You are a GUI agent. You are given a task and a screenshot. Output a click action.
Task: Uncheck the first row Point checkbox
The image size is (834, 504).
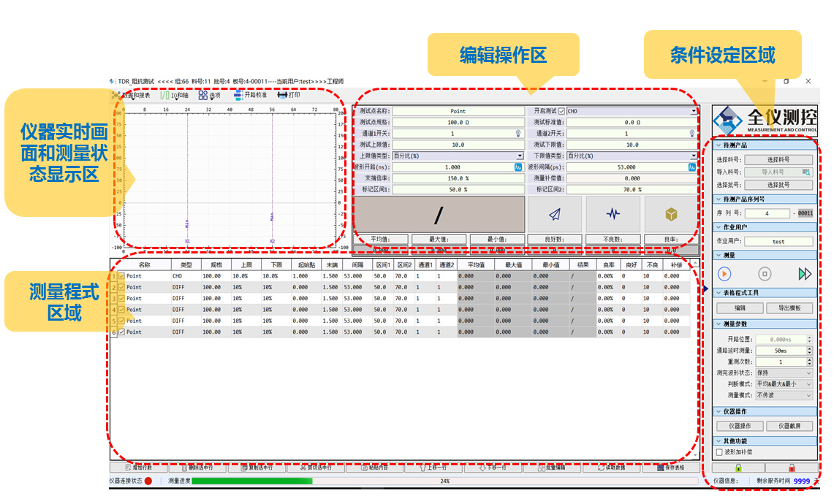coord(121,276)
